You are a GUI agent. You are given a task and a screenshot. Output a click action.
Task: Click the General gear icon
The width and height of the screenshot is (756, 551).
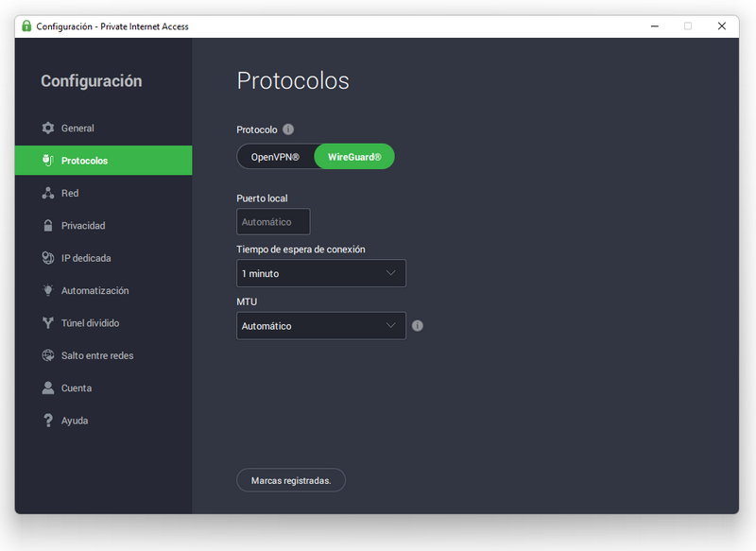coord(48,128)
